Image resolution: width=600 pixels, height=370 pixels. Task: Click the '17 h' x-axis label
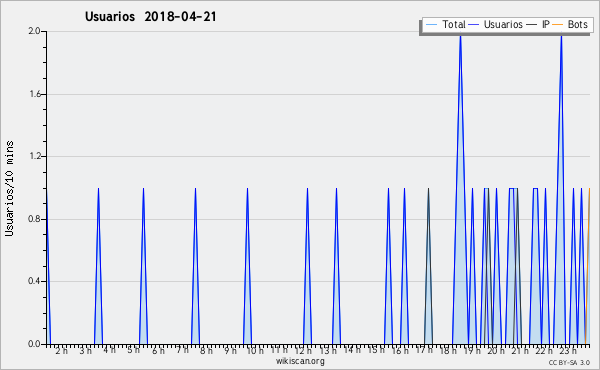click(x=424, y=350)
